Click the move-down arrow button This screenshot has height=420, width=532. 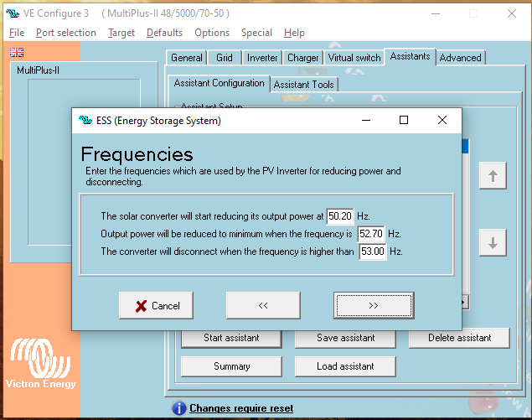(493, 243)
